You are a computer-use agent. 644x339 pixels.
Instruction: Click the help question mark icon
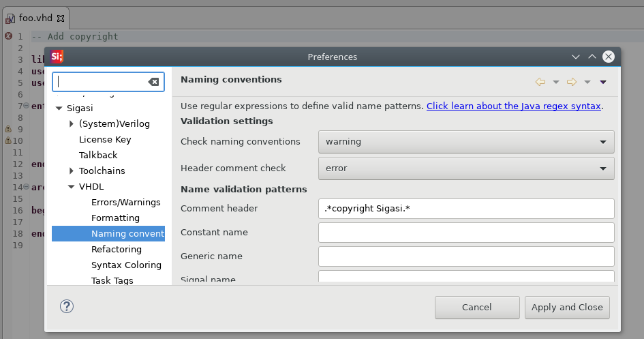coord(67,306)
